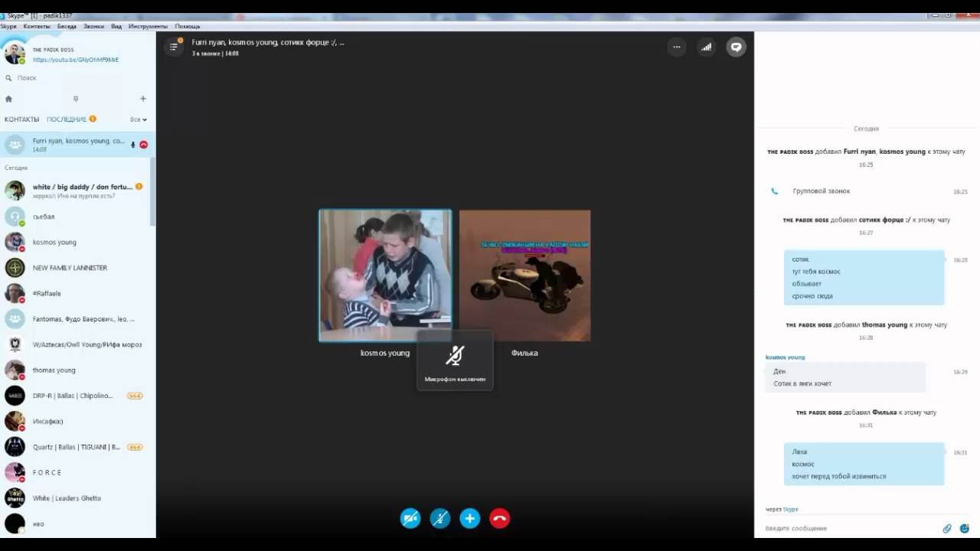This screenshot has width=980, height=551.
Task: Open the emoticon picker in the chat
Action: (x=964, y=528)
